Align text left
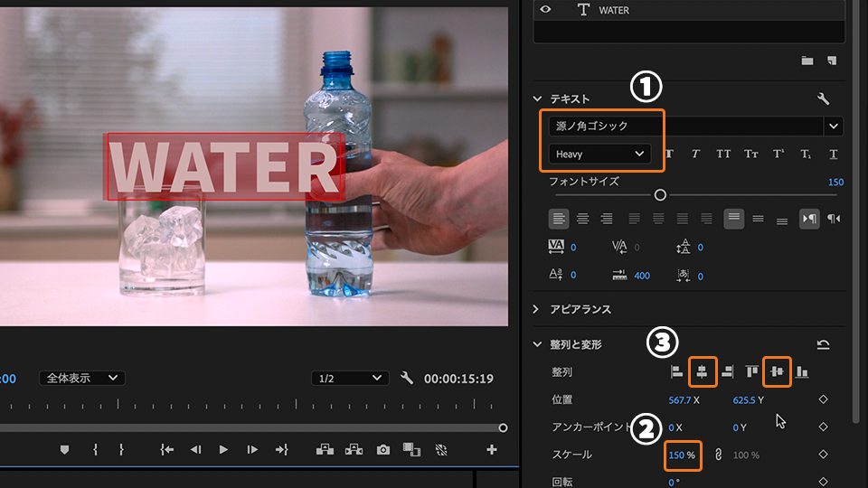This screenshot has width=868, height=488. [x=559, y=219]
